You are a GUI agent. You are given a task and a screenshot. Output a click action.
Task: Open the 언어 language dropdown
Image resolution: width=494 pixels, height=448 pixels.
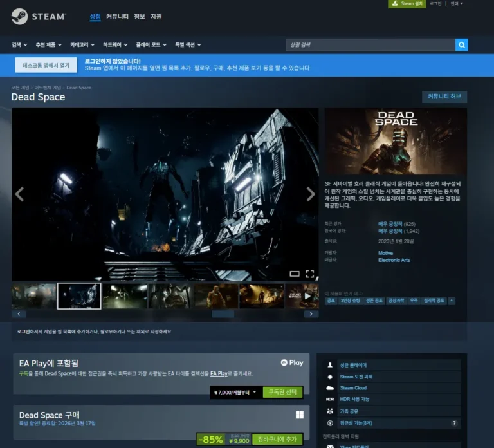click(457, 4)
